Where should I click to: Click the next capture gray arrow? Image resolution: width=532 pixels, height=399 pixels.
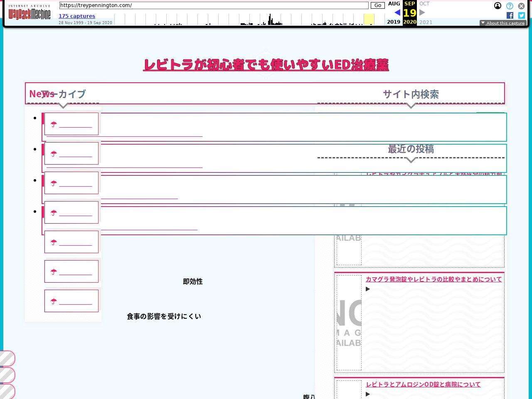(x=422, y=12)
